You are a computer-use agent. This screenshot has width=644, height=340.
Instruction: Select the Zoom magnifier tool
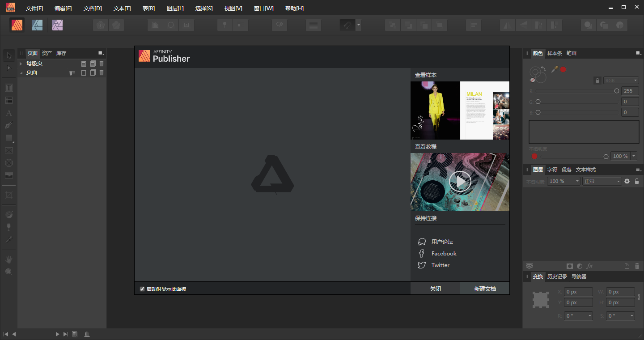(x=9, y=272)
